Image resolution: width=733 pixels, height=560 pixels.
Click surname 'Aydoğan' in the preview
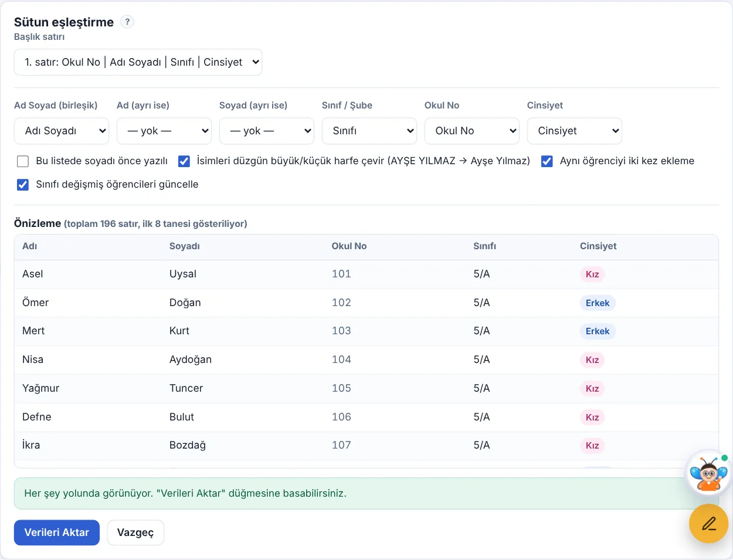coord(191,359)
